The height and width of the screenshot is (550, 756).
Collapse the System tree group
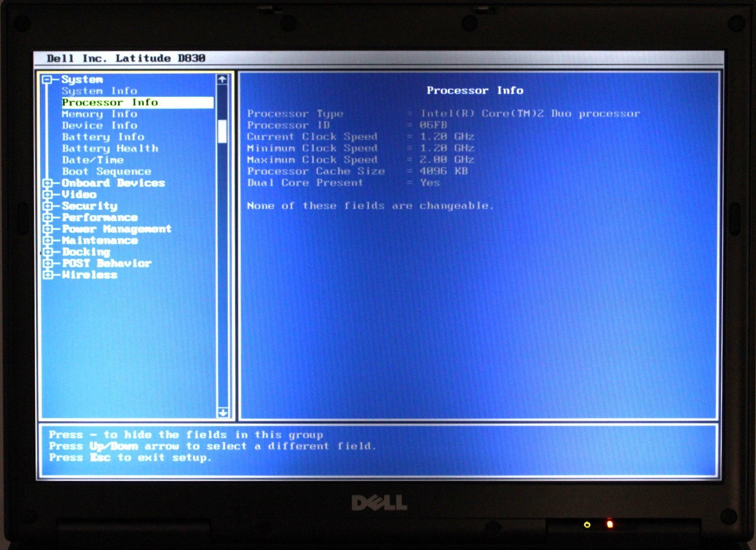[47, 79]
